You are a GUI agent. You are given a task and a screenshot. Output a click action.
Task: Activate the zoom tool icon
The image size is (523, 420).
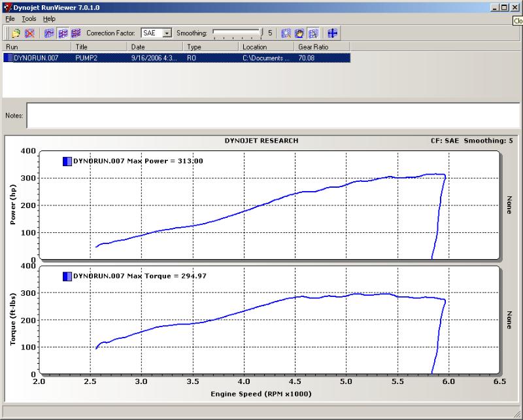coord(286,33)
